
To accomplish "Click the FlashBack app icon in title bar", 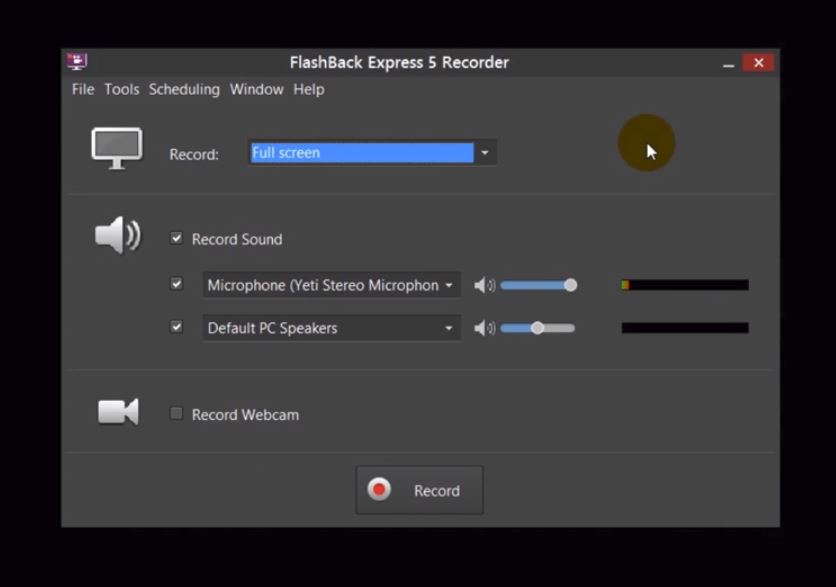I will click(77, 61).
